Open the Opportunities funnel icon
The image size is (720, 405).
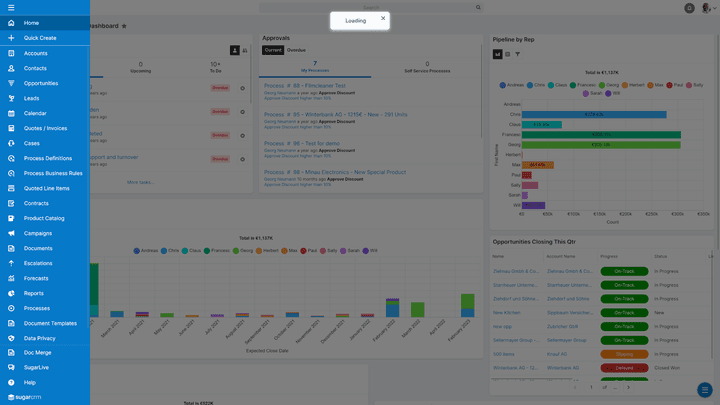coord(10,83)
